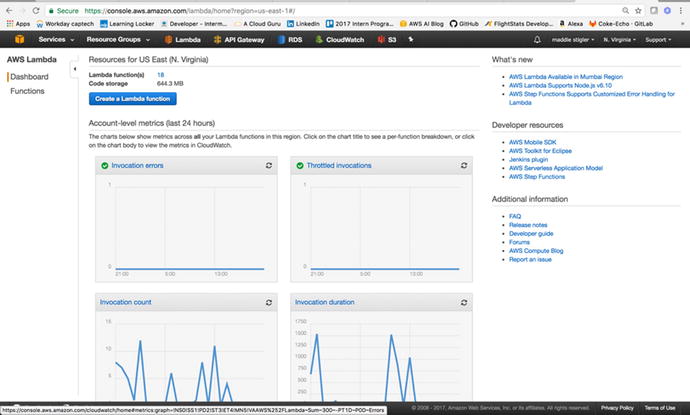The width and height of the screenshot is (690, 415).
Task: Select Functions in the Lambda sidebar
Action: pos(27,91)
